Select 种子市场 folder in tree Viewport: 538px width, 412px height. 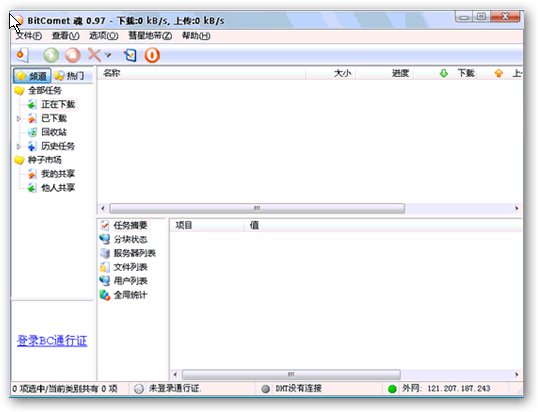click(x=45, y=160)
